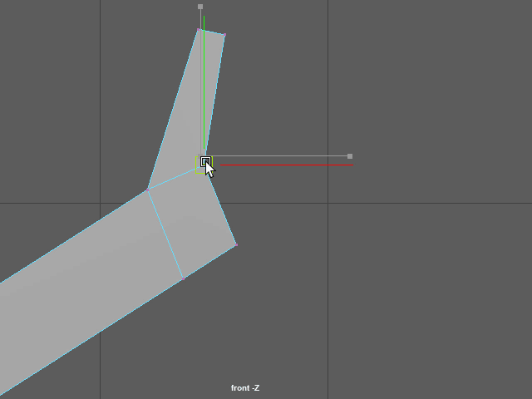Select the short top edge of the upper polygon

coord(211,32)
